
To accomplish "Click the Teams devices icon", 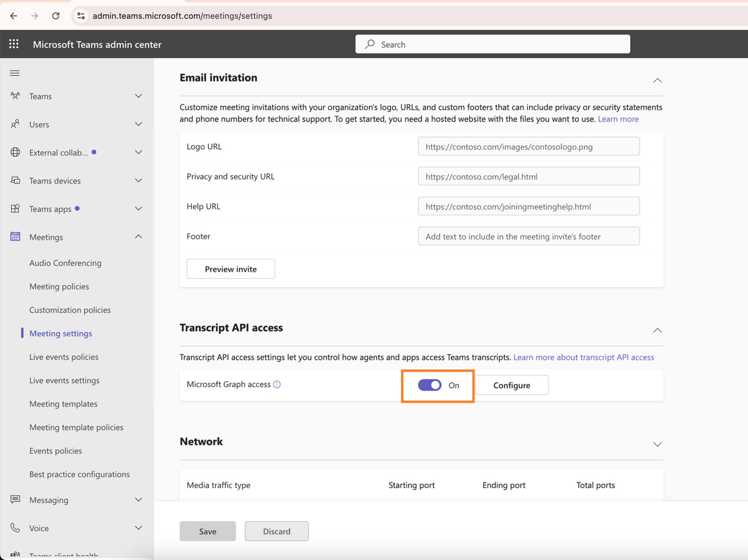I will click(15, 180).
